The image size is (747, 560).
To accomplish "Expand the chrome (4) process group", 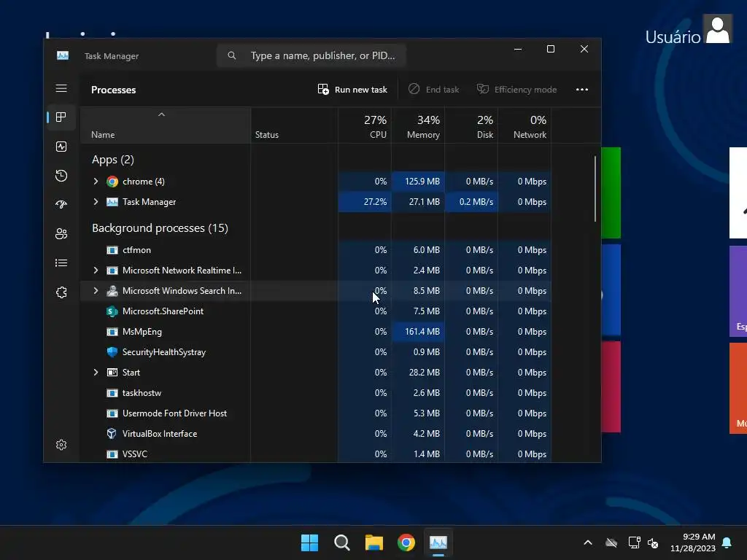I will tap(96, 182).
